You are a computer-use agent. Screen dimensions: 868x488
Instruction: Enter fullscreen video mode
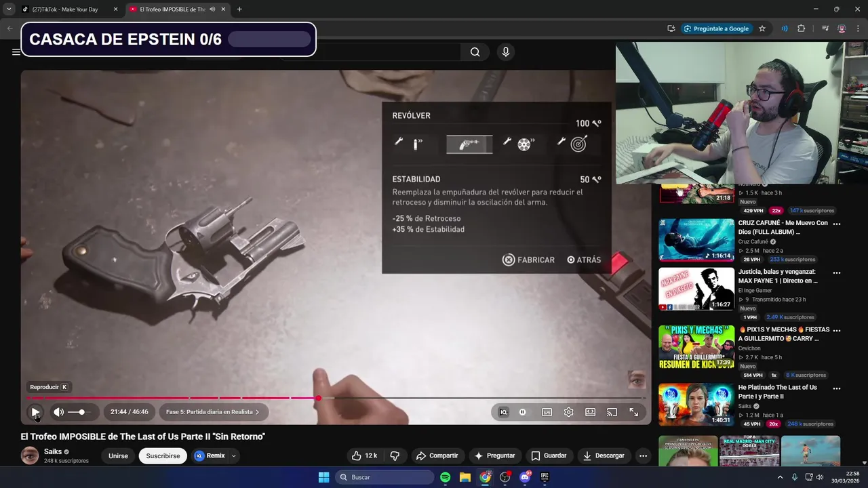[633, 412]
